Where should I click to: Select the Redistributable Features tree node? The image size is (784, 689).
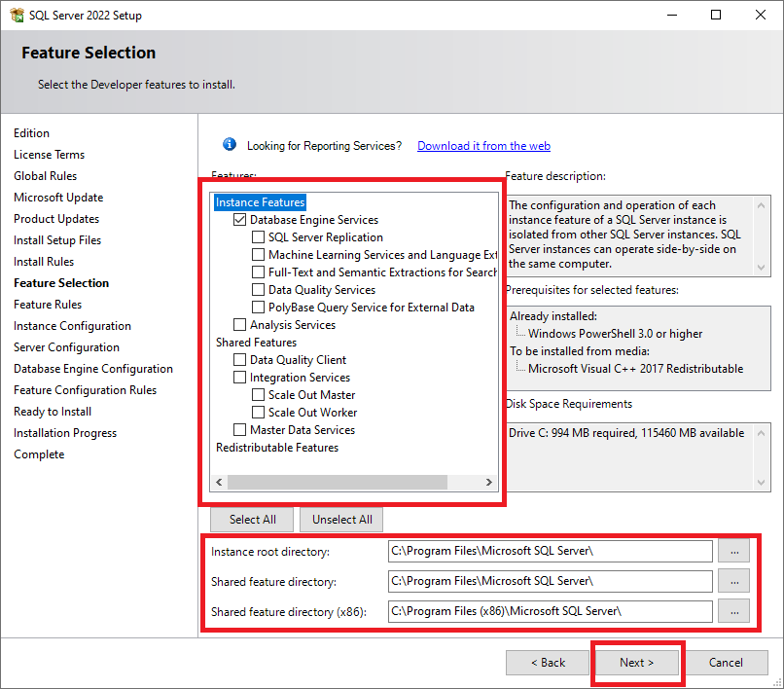(276, 448)
